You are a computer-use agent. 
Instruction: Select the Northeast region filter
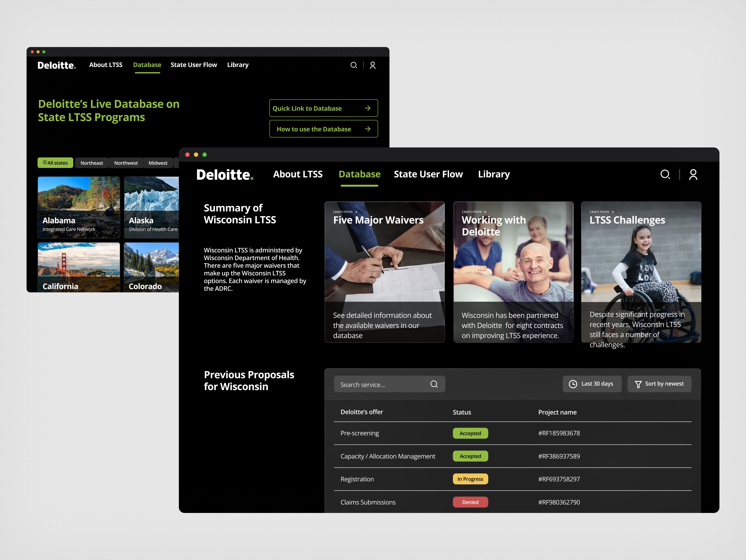92,163
